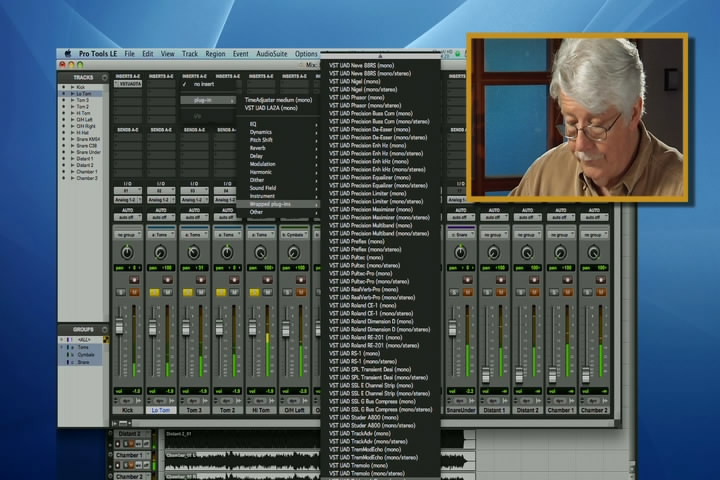
Task: Click the Hi Tom channel volume fader
Action: pyautogui.click(x=253, y=327)
